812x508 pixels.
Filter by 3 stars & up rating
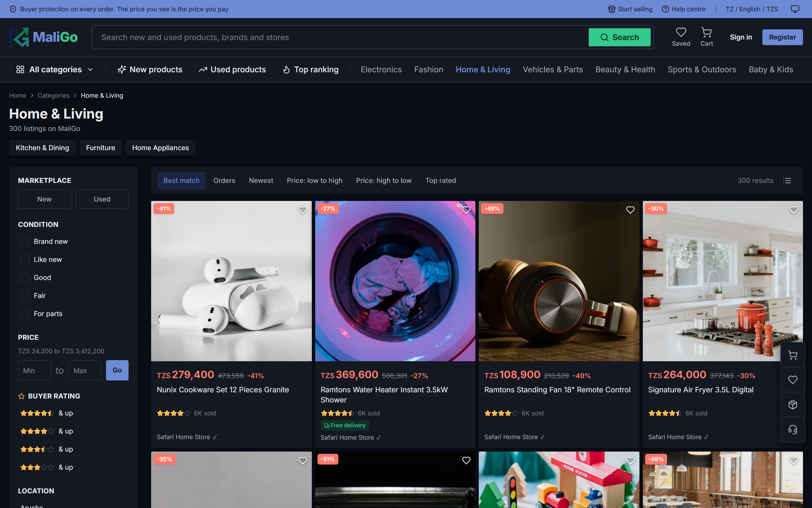point(47,467)
